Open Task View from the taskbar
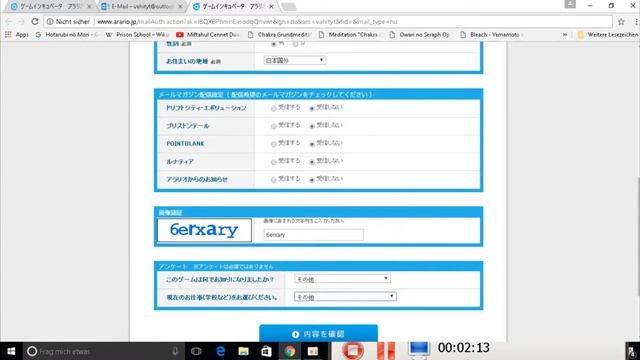 click(196, 351)
